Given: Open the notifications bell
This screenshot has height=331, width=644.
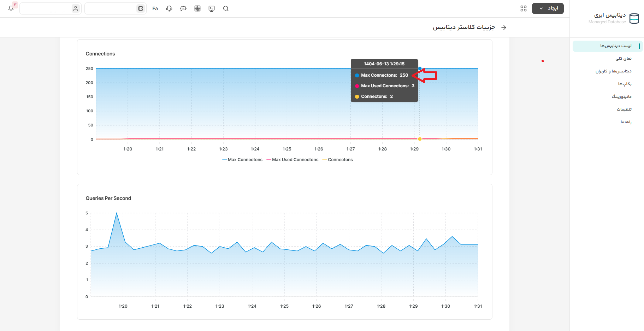Looking at the screenshot, I should point(11,8).
